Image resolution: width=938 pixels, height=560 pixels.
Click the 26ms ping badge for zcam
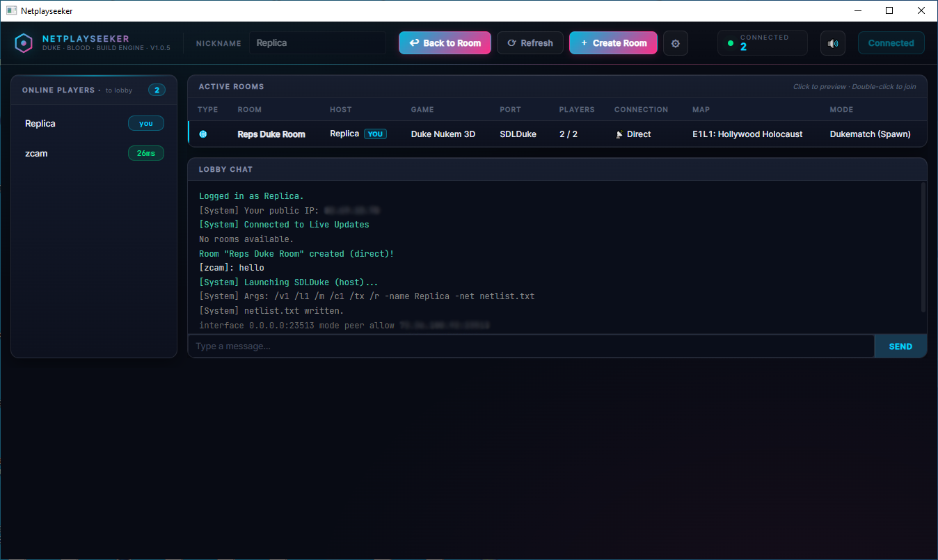[x=146, y=153]
